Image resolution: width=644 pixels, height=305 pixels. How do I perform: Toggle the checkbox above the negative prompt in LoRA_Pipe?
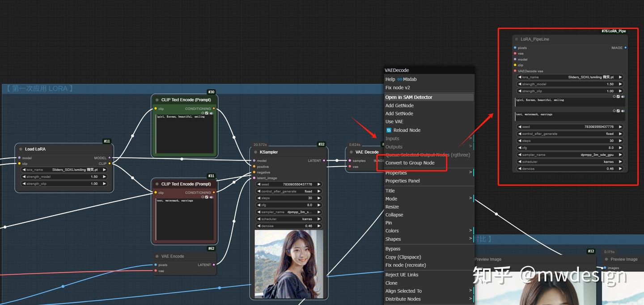(x=618, y=111)
